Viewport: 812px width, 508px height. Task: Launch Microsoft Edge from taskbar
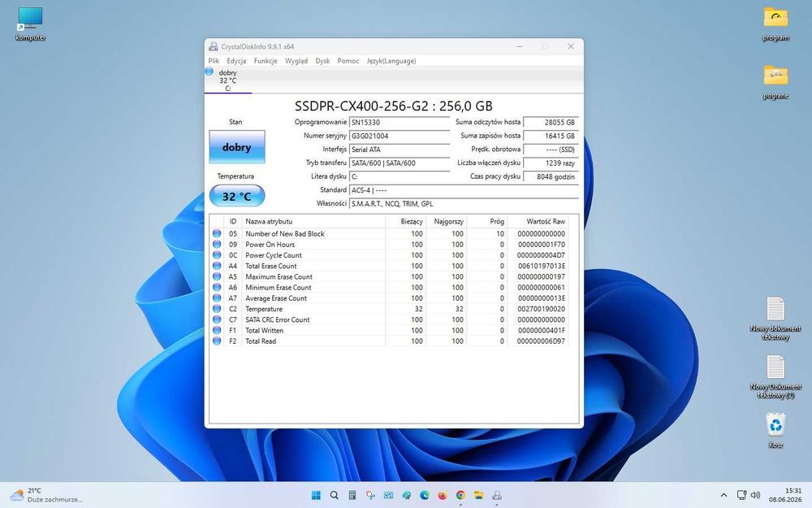click(x=424, y=495)
